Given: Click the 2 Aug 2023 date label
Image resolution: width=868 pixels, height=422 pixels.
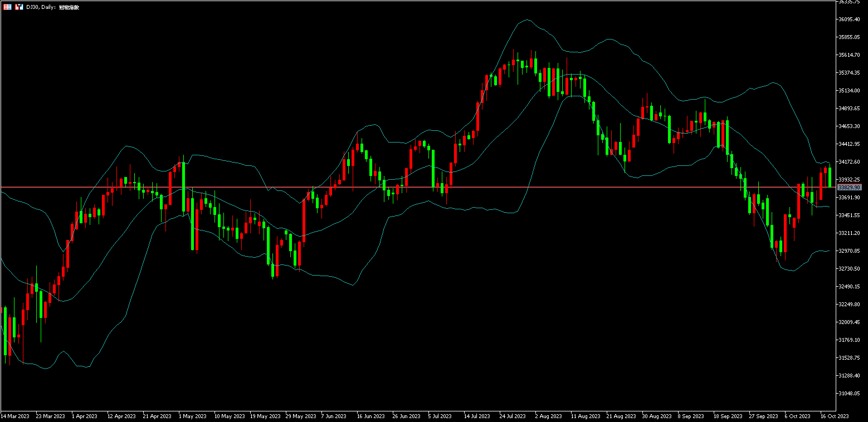Looking at the screenshot, I should pyautogui.click(x=549, y=416).
